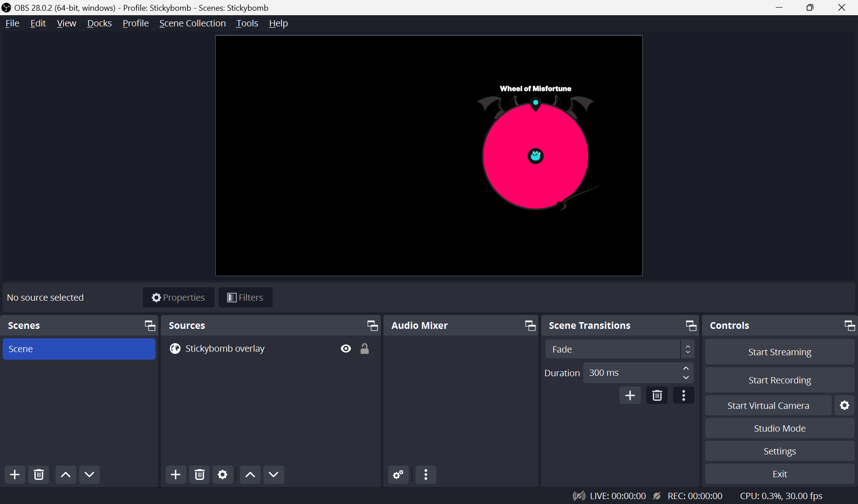Viewport: 858px width, 504px height.
Task: Click Start Virtual Camera
Action: point(768,405)
